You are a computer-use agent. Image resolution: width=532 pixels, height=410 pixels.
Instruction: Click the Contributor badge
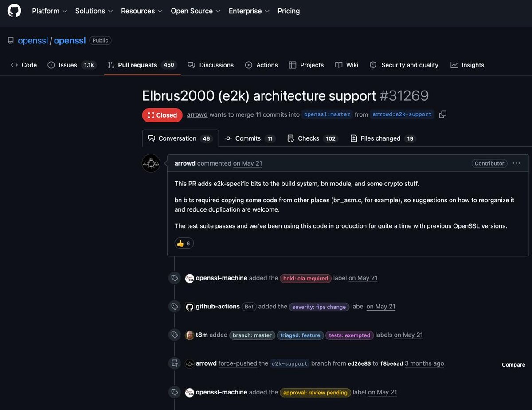click(x=489, y=163)
